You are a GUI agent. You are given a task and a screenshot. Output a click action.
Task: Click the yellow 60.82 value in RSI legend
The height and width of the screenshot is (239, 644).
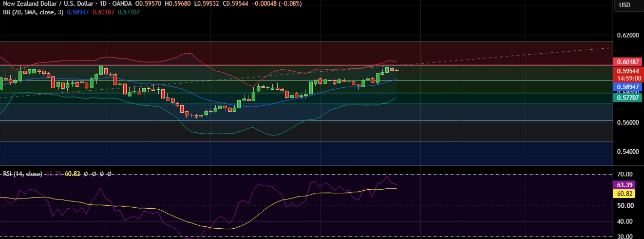[72, 174]
